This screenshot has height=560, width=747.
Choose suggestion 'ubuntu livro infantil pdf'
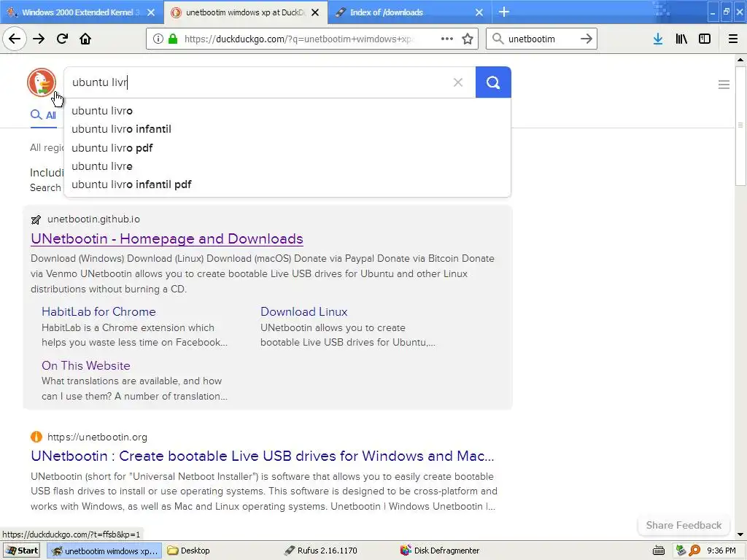pos(287,184)
